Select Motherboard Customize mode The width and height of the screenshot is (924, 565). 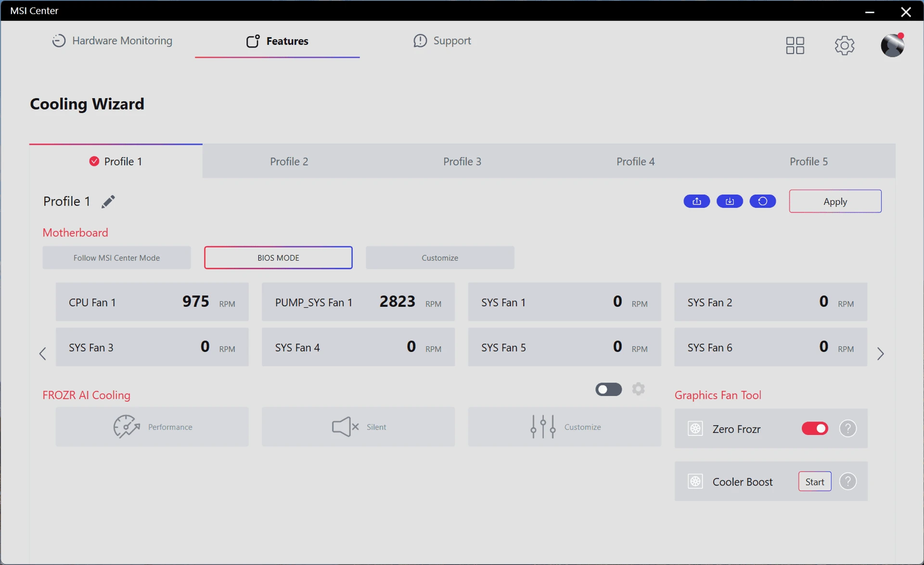(x=440, y=258)
